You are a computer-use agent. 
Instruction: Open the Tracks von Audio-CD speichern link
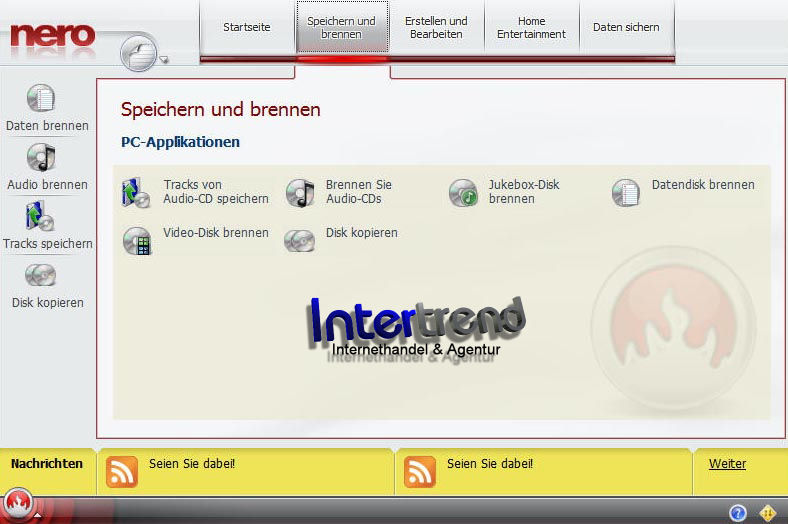click(216, 191)
